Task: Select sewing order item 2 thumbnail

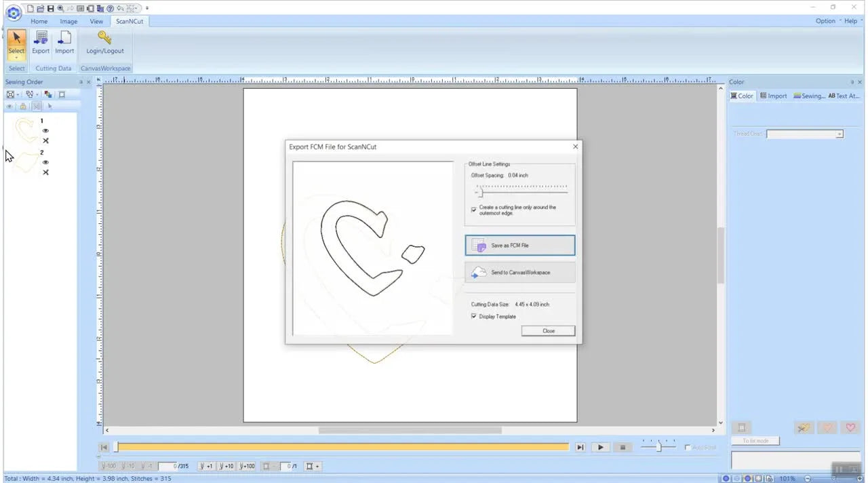Action: click(25, 162)
